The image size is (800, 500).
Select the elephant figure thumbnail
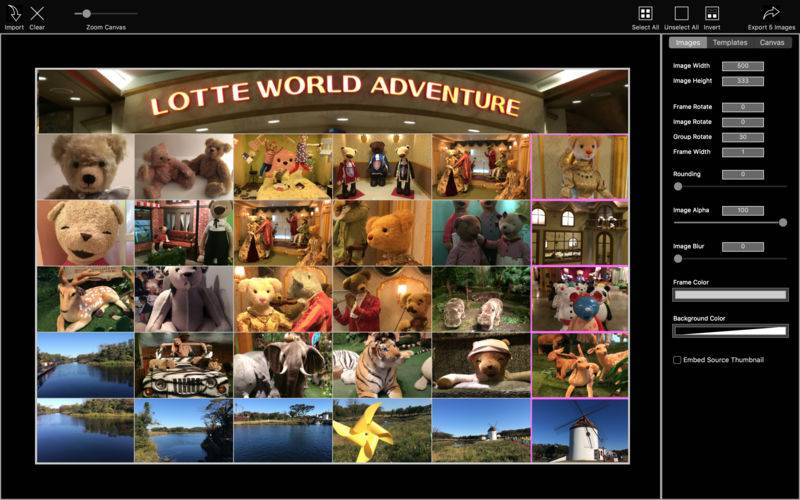283,365
